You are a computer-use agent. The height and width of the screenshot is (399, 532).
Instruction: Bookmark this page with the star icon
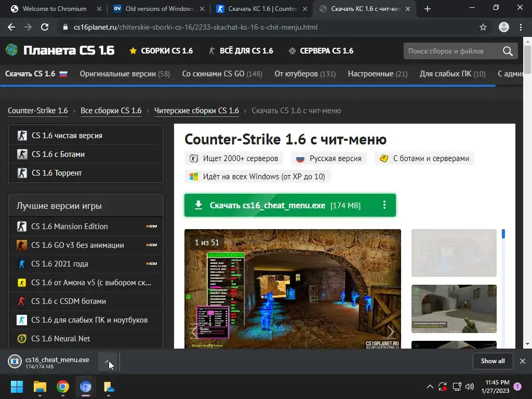[483, 27]
